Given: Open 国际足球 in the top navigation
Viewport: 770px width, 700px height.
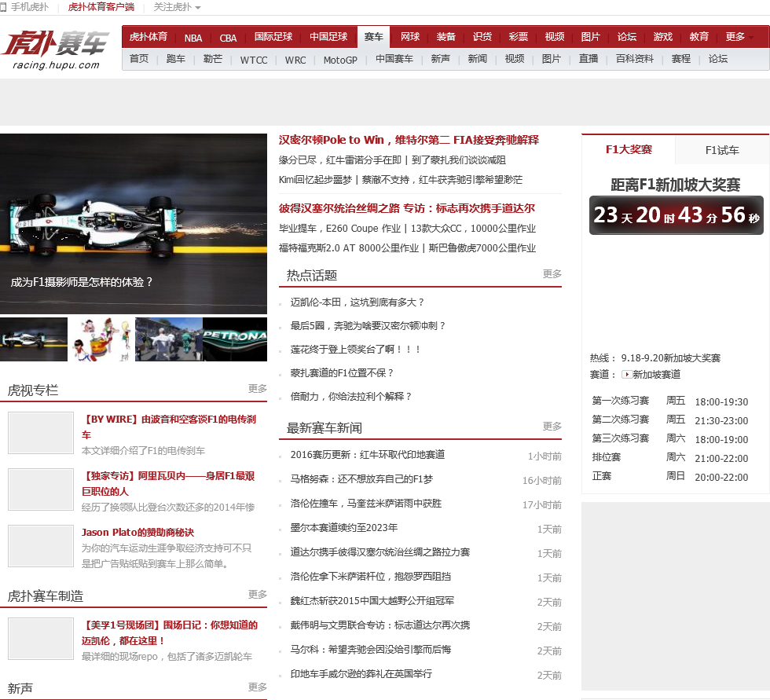Looking at the screenshot, I should pyautogui.click(x=273, y=37).
